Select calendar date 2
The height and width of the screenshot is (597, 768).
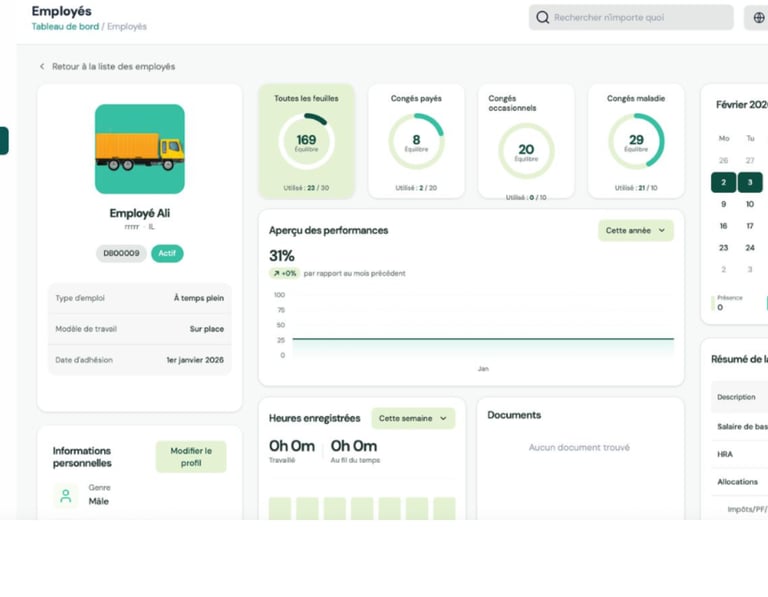[723, 182]
